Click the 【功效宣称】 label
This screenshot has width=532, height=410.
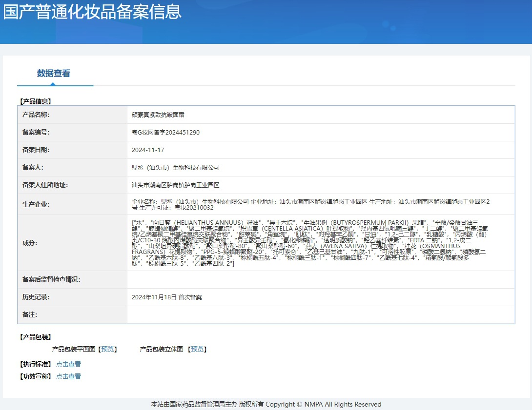coord(35,376)
